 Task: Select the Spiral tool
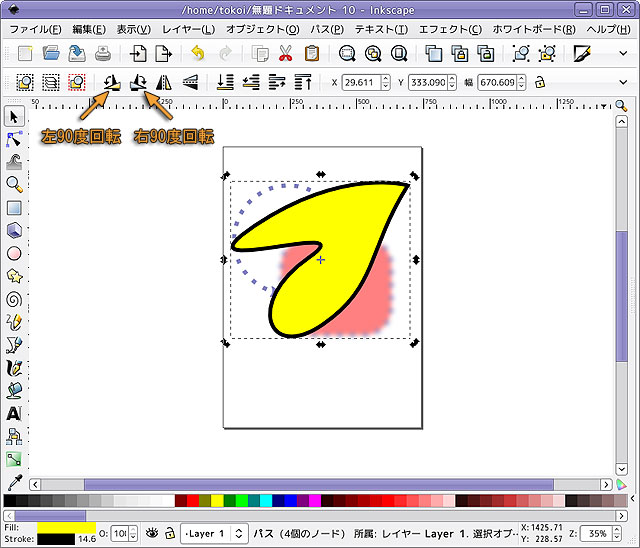[x=14, y=298]
